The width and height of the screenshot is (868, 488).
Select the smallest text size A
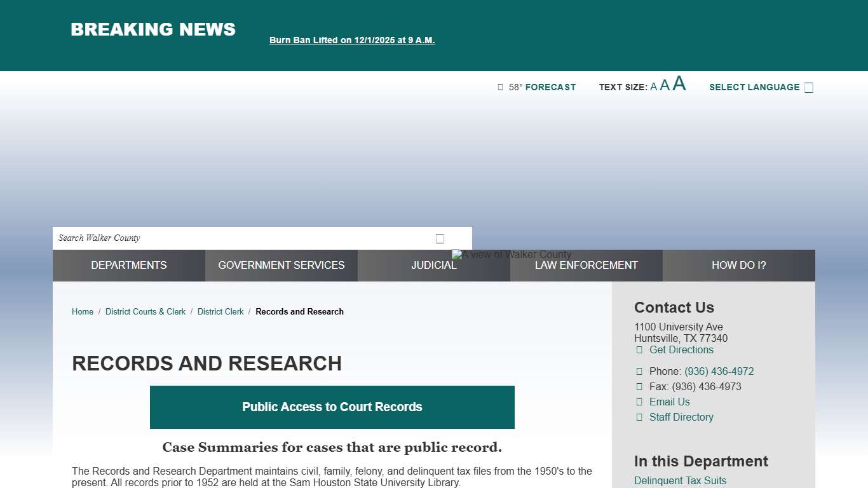coord(654,87)
